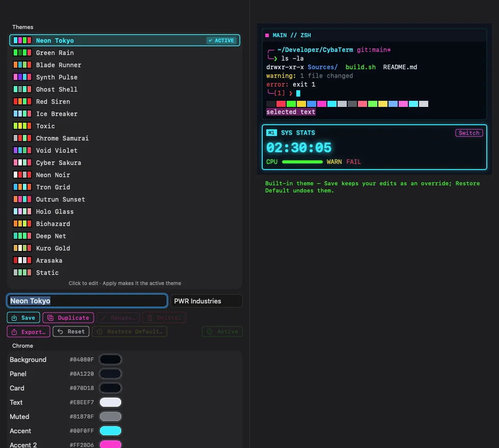
Task: Click the selected text sample in preview
Action: (x=291, y=112)
